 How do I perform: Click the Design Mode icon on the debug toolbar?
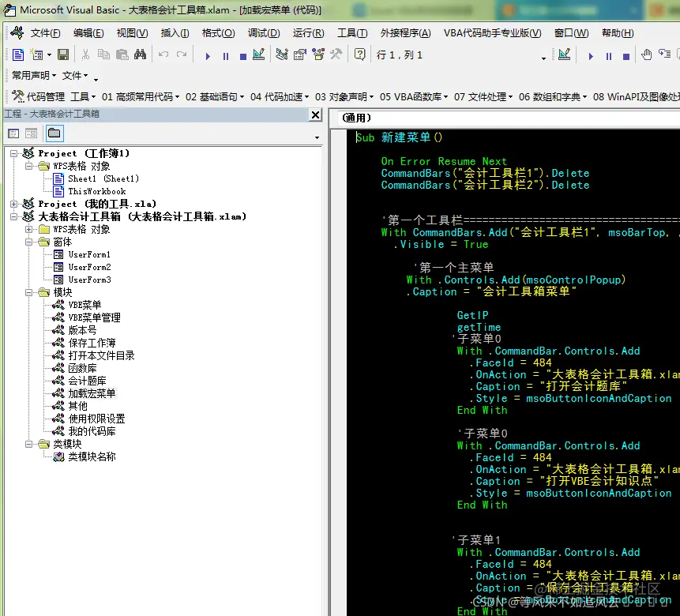(x=564, y=54)
